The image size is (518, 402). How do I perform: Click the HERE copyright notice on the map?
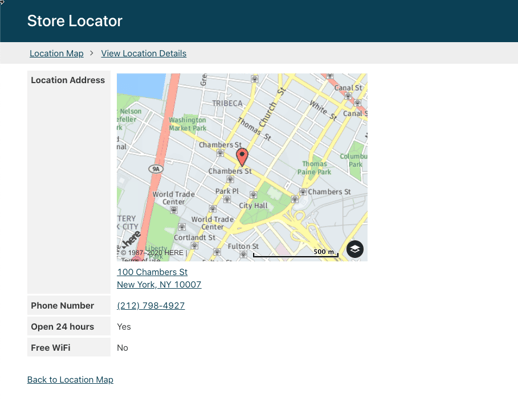pos(152,253)
